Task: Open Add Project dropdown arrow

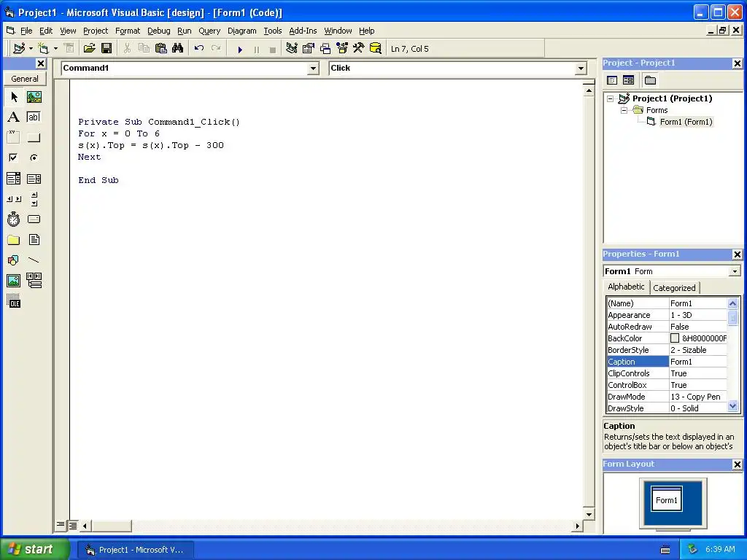Action: click(x=31, y=49)
